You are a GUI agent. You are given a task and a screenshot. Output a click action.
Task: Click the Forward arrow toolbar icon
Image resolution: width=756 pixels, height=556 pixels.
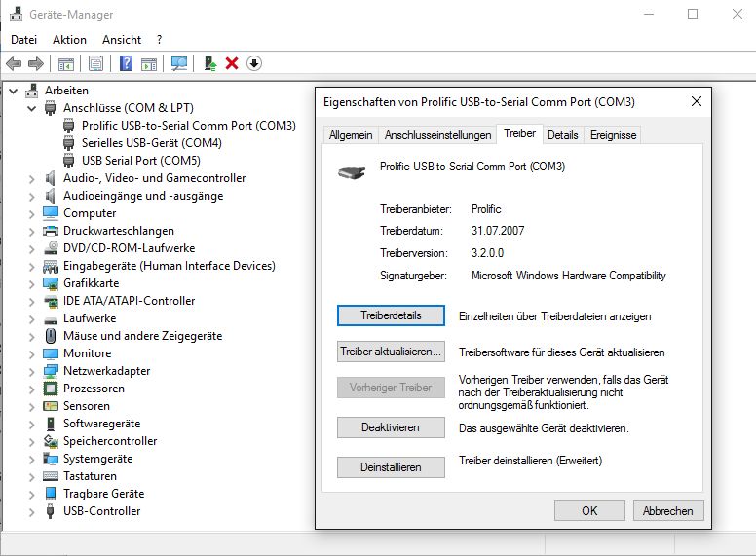(x=36, y=63)
